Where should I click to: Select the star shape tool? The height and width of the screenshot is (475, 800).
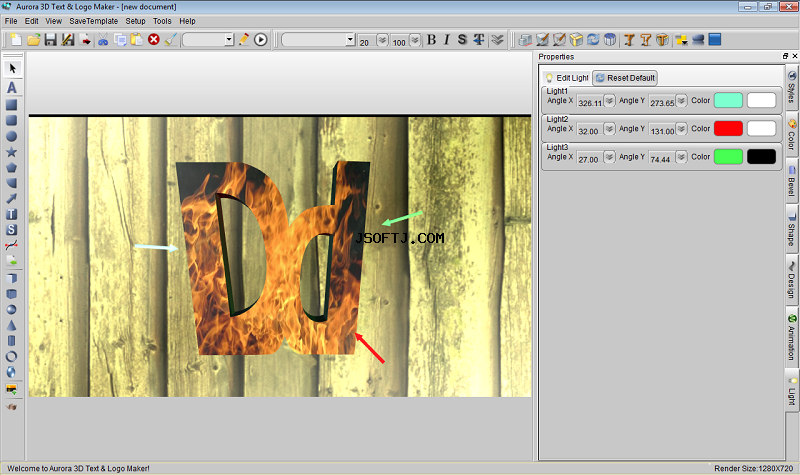click(x=11, y=152)
